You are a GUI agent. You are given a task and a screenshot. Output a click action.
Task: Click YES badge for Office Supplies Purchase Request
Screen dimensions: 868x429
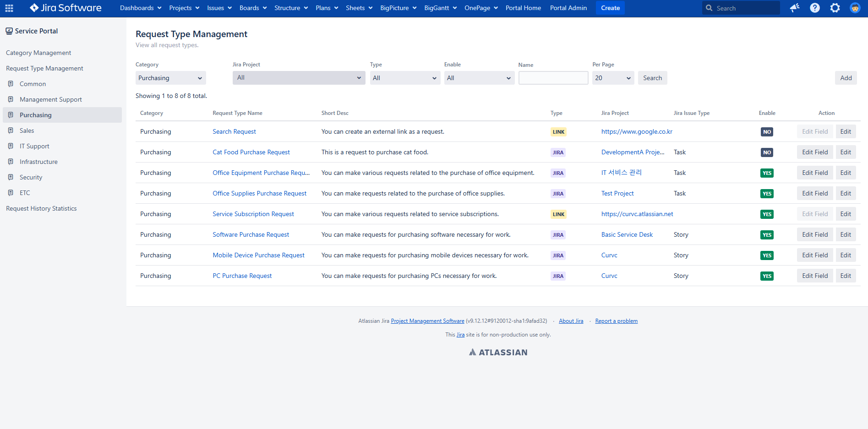pyautogui.click(x=767, y=194)
